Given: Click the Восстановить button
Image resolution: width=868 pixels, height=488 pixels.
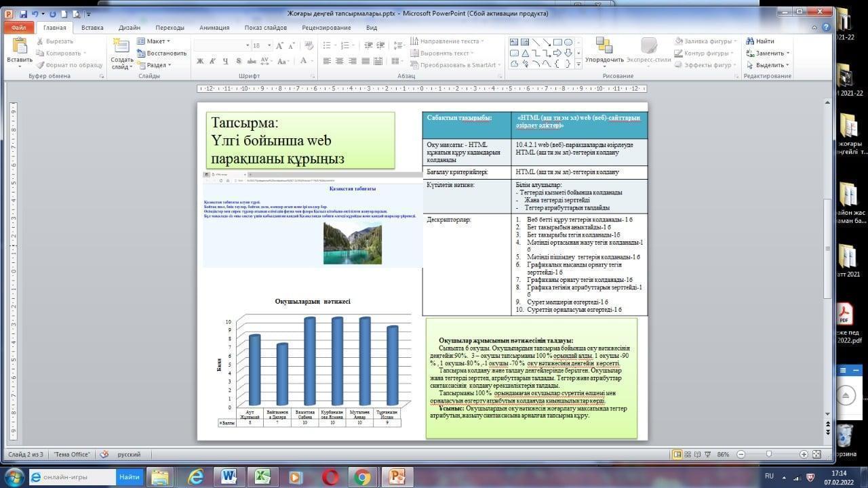Looking at the screenshot, I should tap(161, 53).
